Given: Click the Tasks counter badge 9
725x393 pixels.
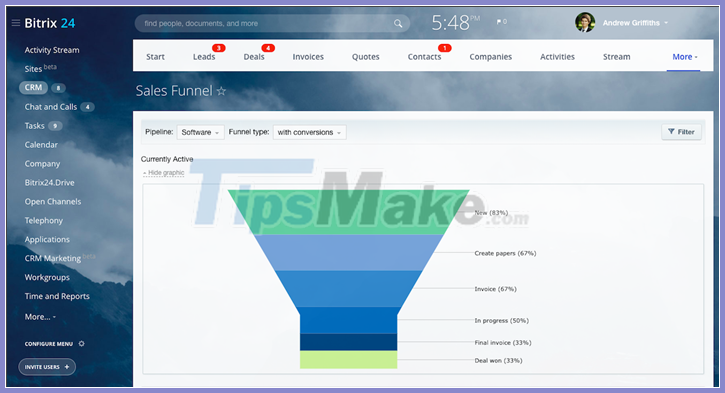Looking at the screenshot, I should [x=55, y=126].
